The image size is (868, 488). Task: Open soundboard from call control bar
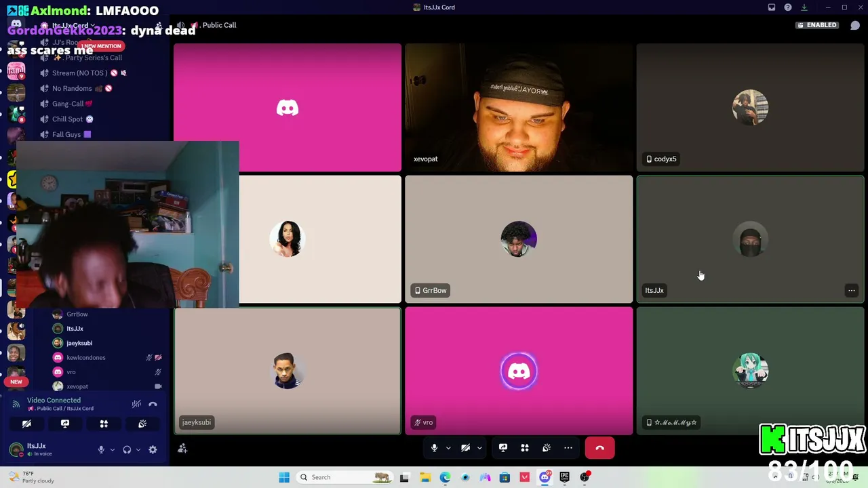(x=547, y=448)
